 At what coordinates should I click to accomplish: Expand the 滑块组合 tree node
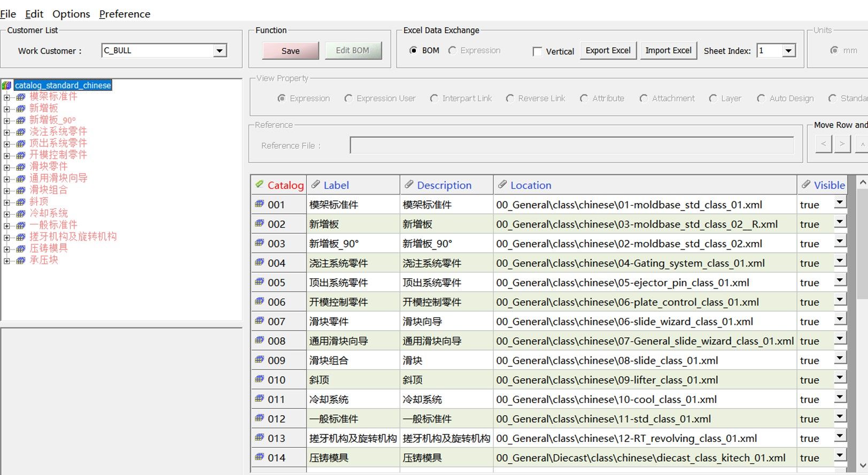6,191
